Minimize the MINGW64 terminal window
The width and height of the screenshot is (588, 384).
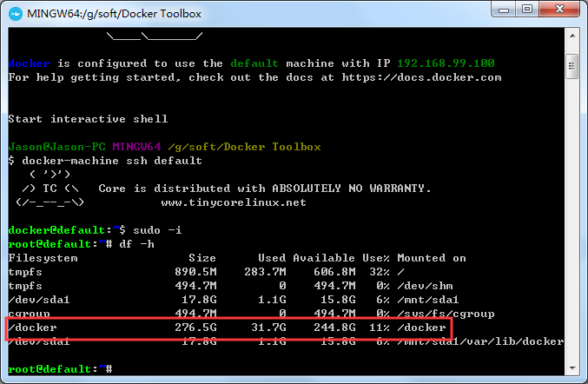(x=504, y=10)
